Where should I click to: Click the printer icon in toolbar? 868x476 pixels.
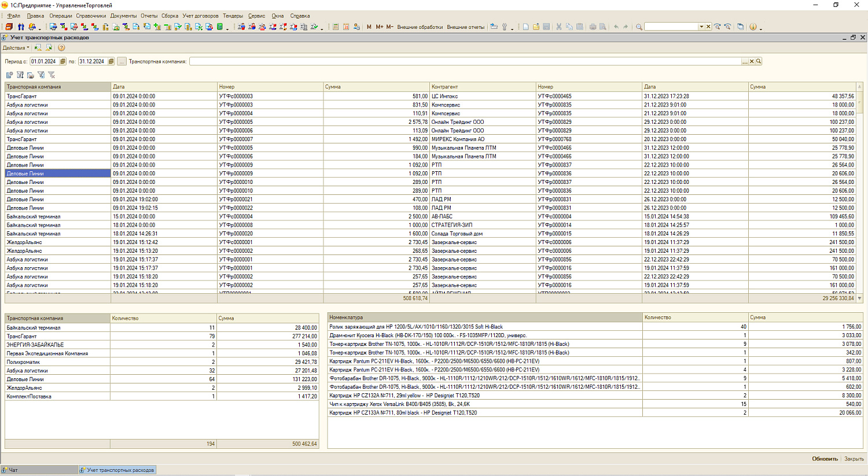pyautogui.click(x=593, y=27)
